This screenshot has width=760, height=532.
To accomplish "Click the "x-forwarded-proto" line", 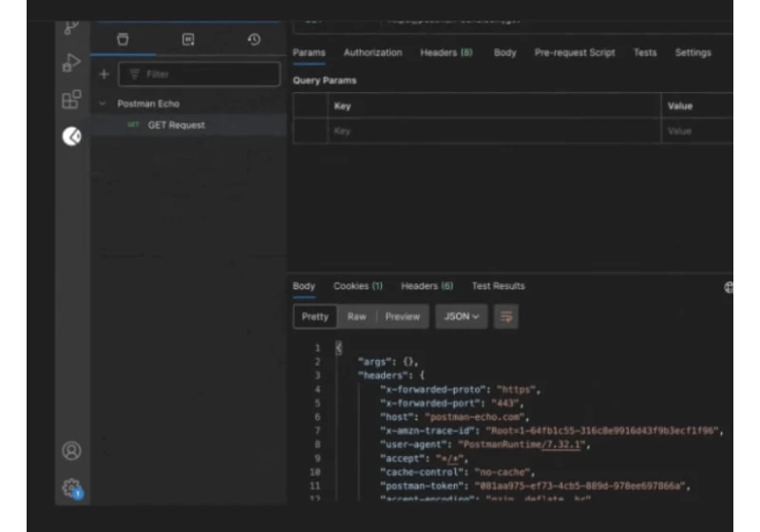I will coord(460,389).
